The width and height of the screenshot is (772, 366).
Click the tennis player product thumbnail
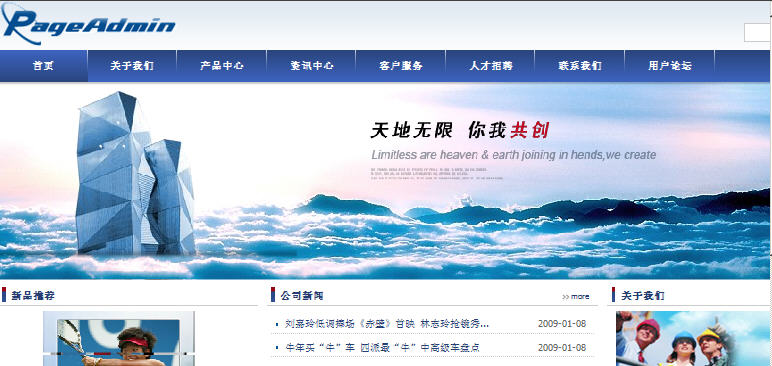(x=119, y=339)
